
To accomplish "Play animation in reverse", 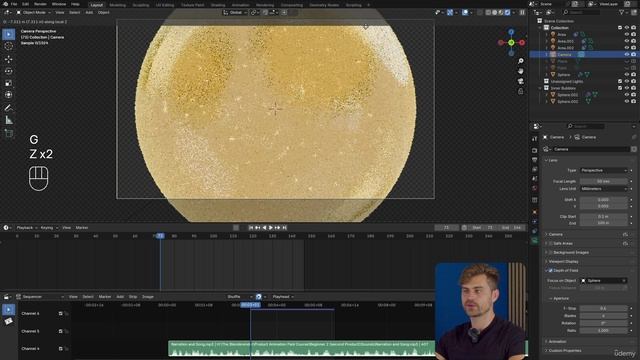I will [x=264, y=228].
